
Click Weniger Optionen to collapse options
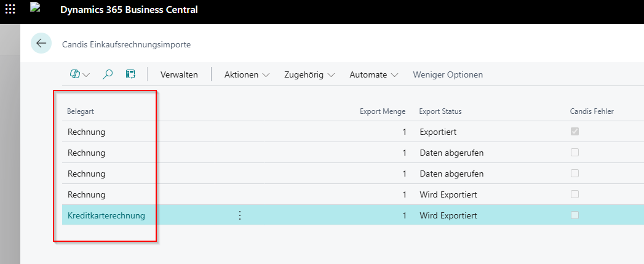pyautogui.click(x=448, y=74)
